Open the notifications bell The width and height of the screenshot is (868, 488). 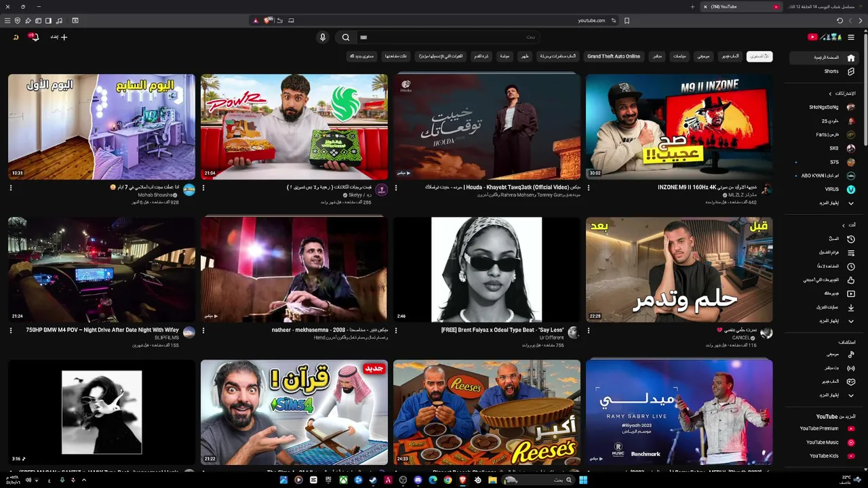[x=34, y=37]
